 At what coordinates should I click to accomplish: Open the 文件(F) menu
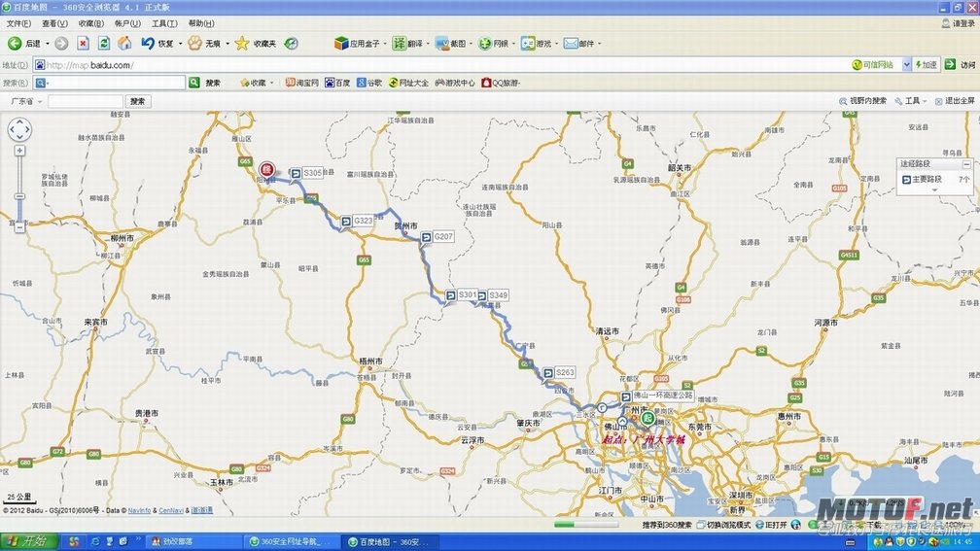click(18, 23)
